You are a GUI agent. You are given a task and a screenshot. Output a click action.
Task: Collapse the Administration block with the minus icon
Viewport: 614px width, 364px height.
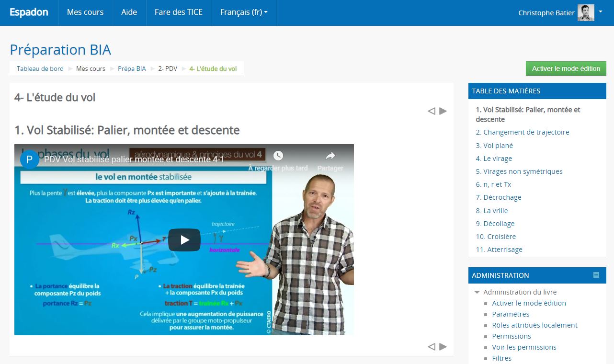(596, 275)
